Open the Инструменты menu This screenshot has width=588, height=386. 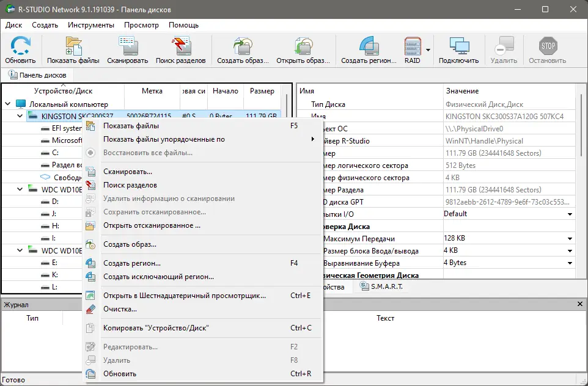pos(91,25)
